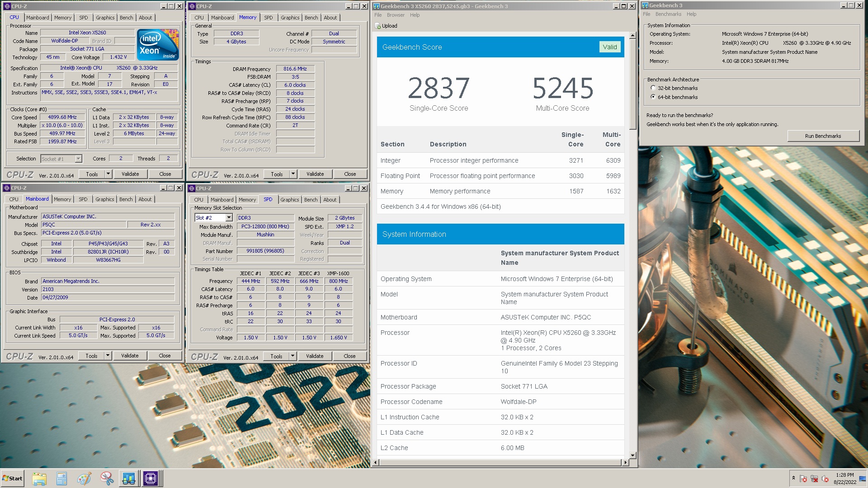Click title icon of top-left CPU-Z window
Viewport: 868px width, 488px height.
click(7, 6)
